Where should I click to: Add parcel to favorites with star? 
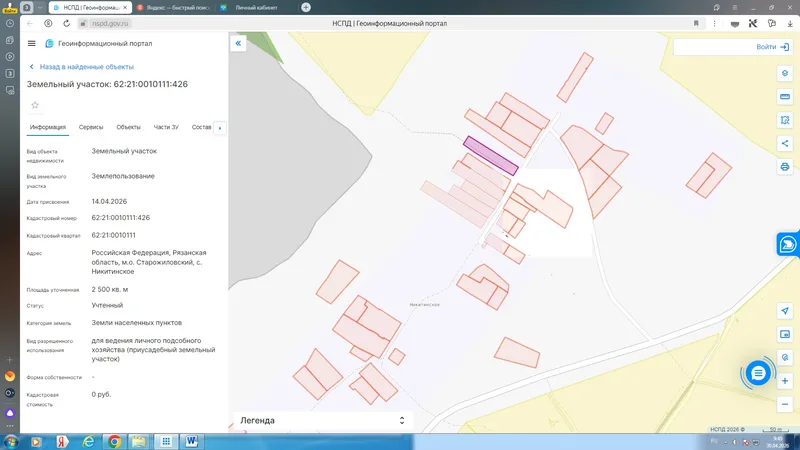tap(35, 105)
